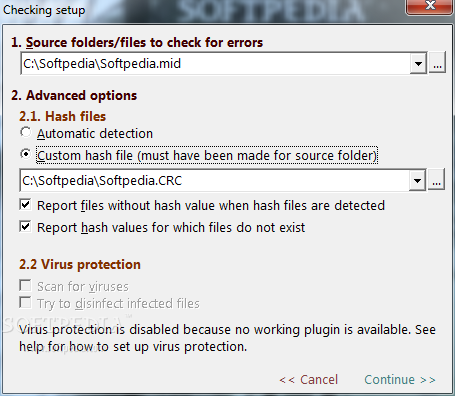The image size is (455, 396).
Task: Open browse button for custom hash file
Action: pyautogui.click(x=437, y=180)
